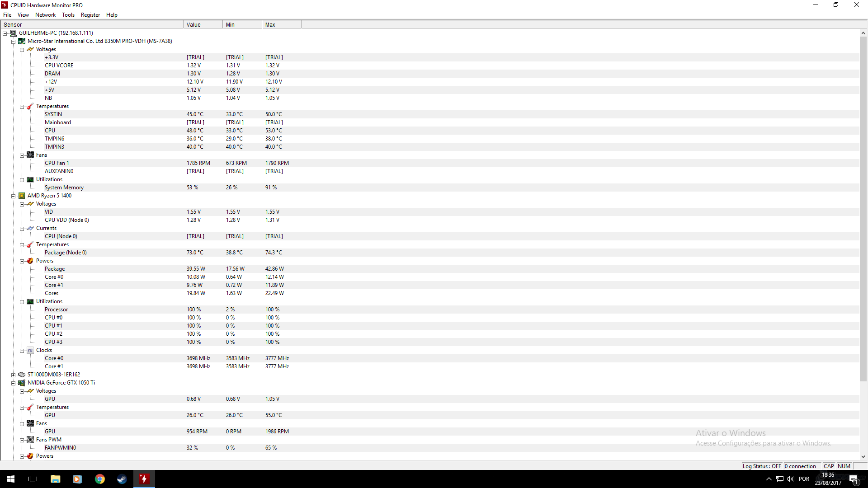Click the AMD Ryzen 5 1400 chip icon
Screen dimensions: 868x488
click(22, 196)
